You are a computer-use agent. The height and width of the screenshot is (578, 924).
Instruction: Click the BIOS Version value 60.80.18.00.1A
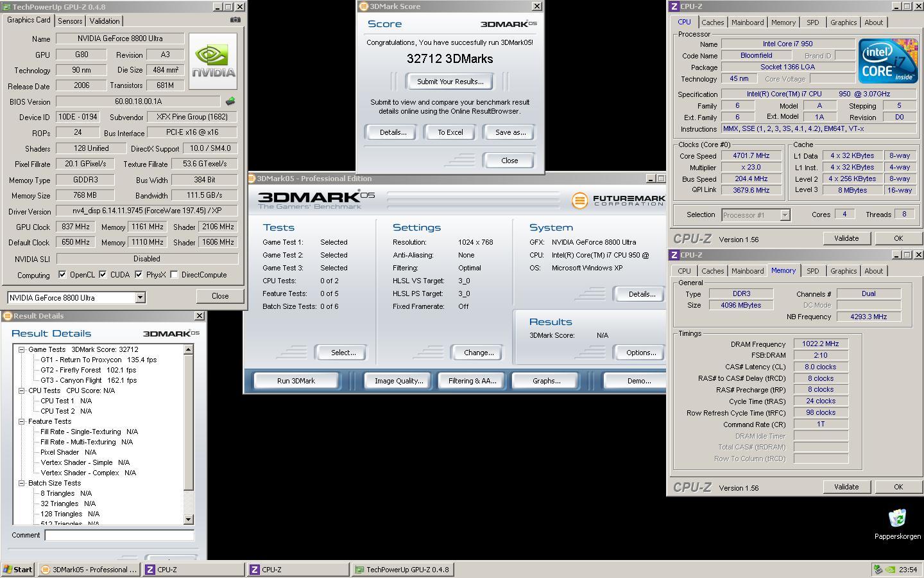tap(138, 101)
